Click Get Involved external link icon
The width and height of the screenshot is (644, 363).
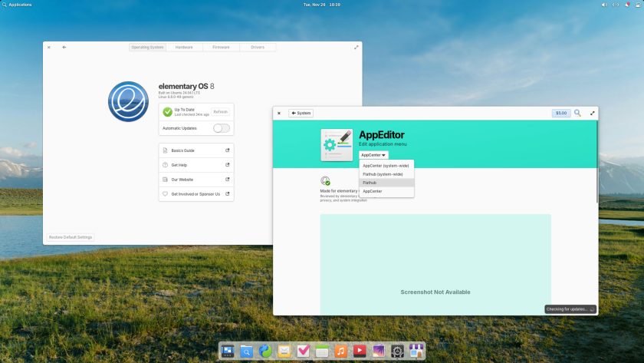pyautogui.click(x=227, y=193)
